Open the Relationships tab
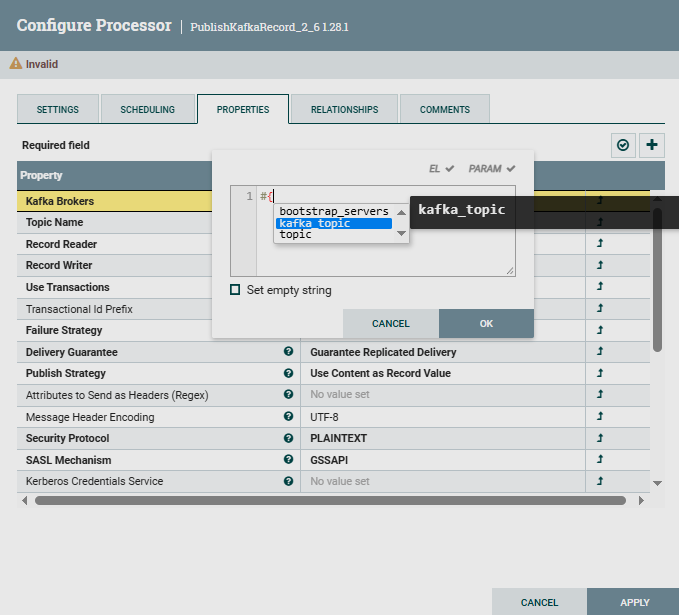This screenshot has height=615, width=679. (x=344, y=109)
